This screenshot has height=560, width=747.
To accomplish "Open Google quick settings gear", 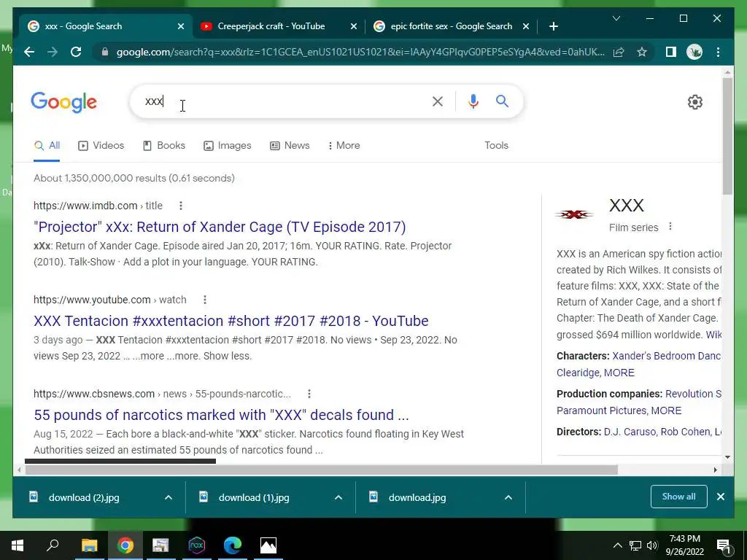I will 695,102.
